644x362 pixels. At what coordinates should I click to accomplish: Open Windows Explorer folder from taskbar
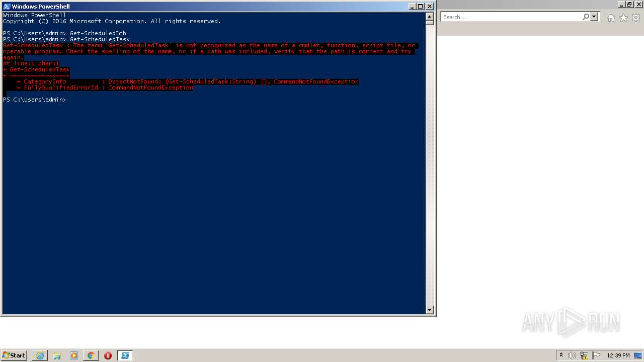57,355
